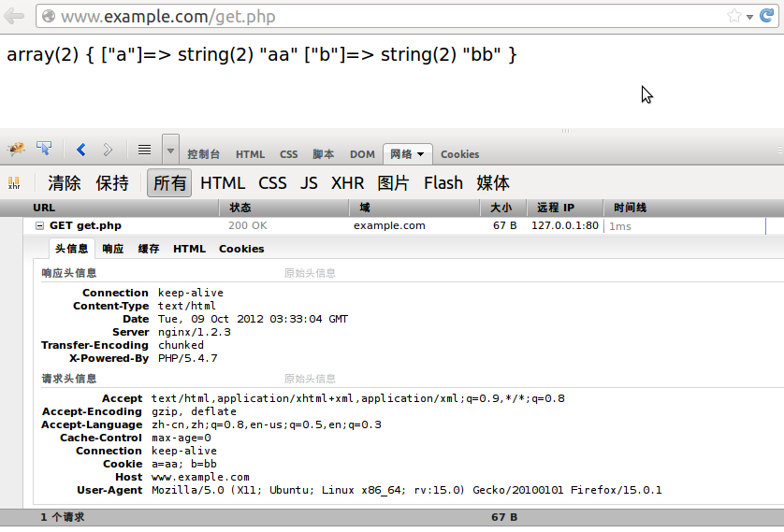Enable the XHR request filter
The height and width of the screenshot is (532, 784).
coord(347,183)
